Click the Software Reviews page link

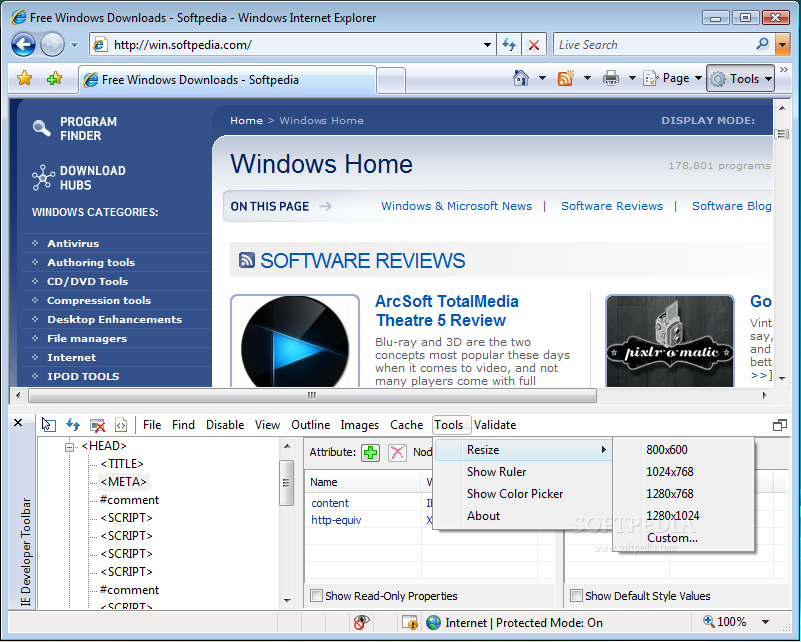611,206
